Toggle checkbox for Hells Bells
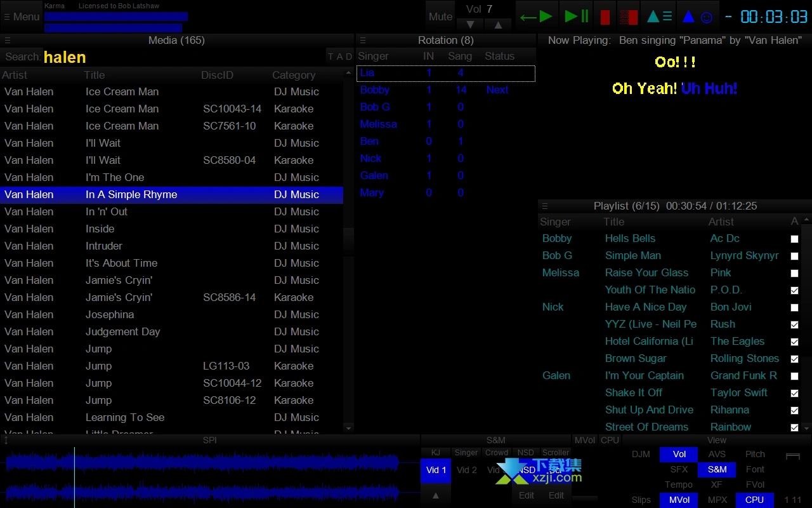 point(794,239)
